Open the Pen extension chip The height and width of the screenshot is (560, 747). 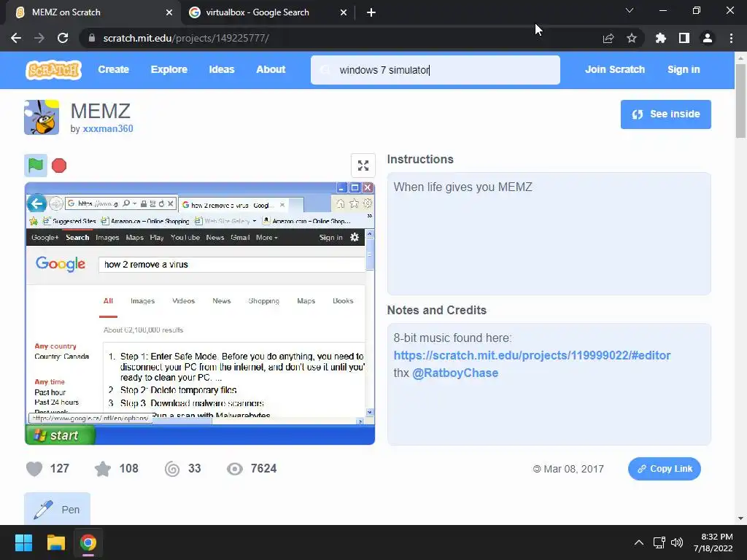tap(57, 509)
